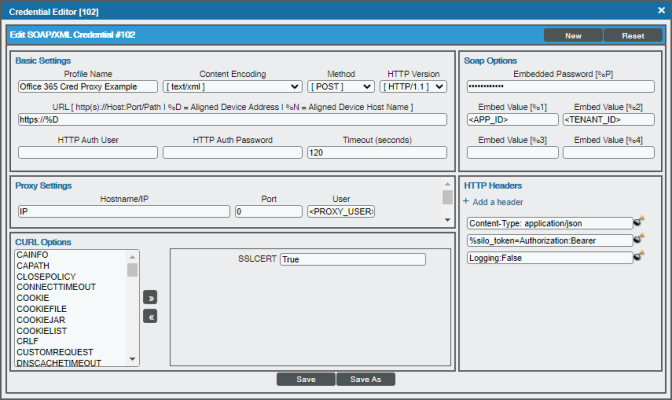Open the Content Encoding dropdown
Image resolution: width=672 pixels, height=400 pixels.
coord(233,87)
